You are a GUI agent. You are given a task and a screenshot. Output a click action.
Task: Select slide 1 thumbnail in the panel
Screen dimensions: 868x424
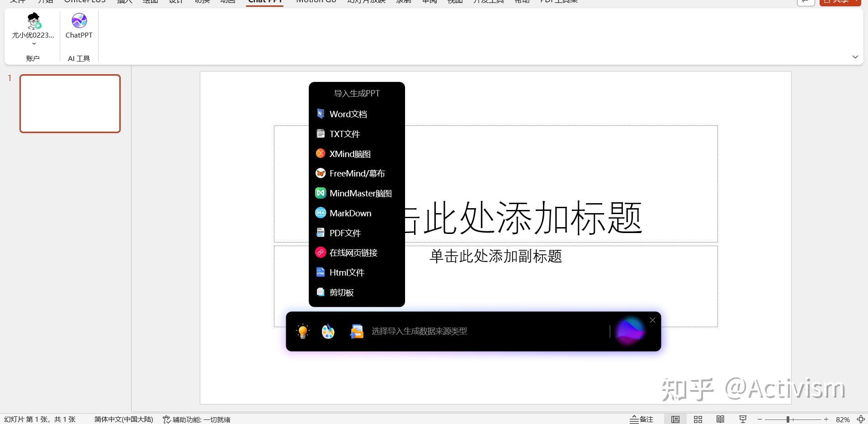click(70, 103)
